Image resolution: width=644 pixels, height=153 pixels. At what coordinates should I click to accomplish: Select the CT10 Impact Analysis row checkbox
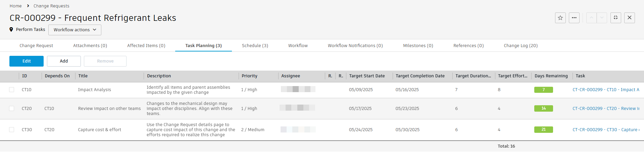tap(12, 90)
